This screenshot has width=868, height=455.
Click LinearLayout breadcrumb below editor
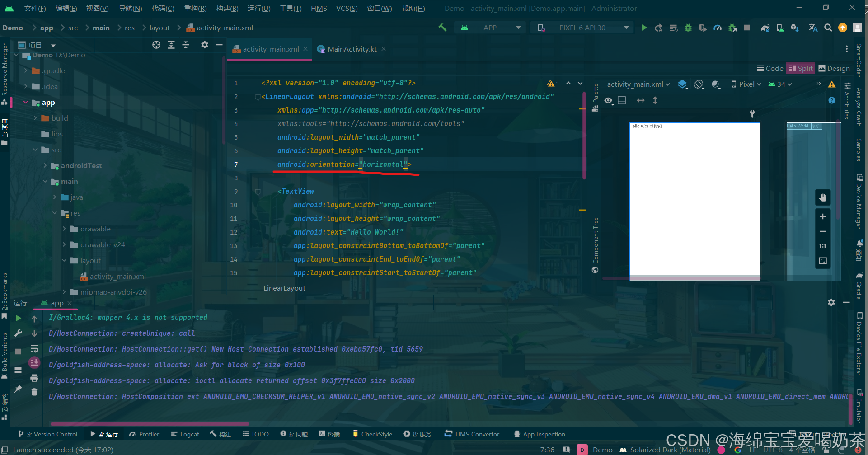pos(284,288)
